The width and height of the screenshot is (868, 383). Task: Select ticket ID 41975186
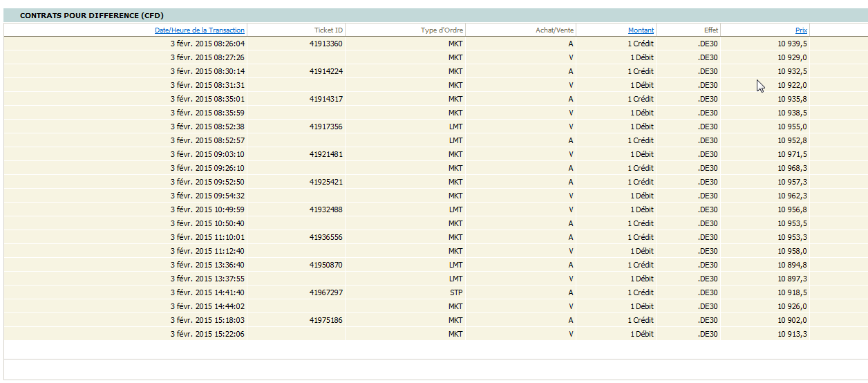pyautogui.click(x=326, y=320)
